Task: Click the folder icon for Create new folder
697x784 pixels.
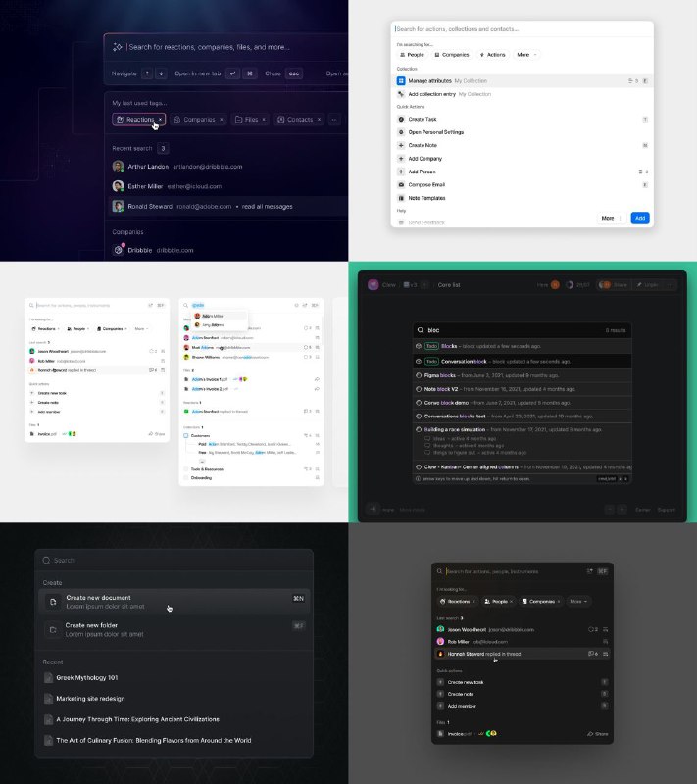Action: [x=51, y=629]
